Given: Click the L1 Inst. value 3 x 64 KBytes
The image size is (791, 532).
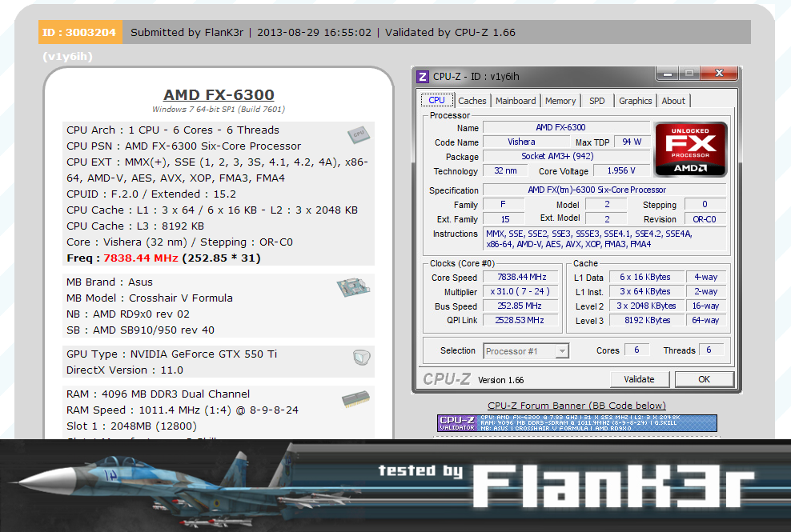Looking at the screenshot, I should [646, 291].
